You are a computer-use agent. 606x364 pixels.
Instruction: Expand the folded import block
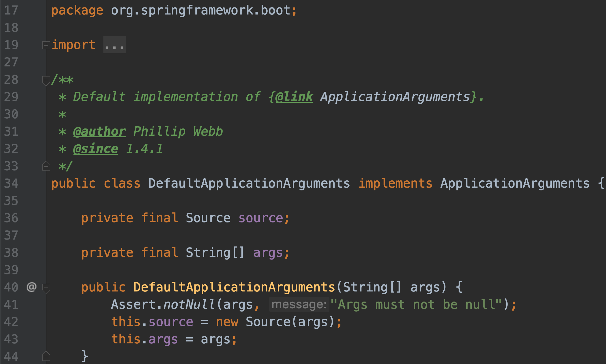point(46,45)
